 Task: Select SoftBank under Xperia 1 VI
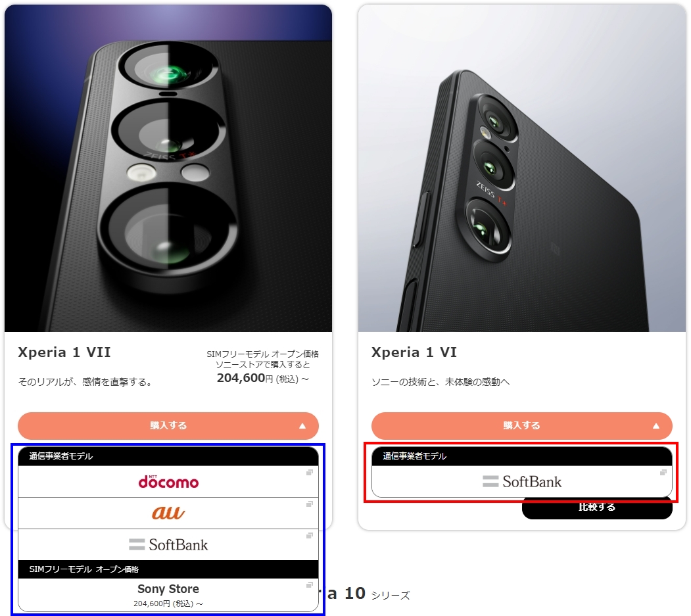coord(522,482)
